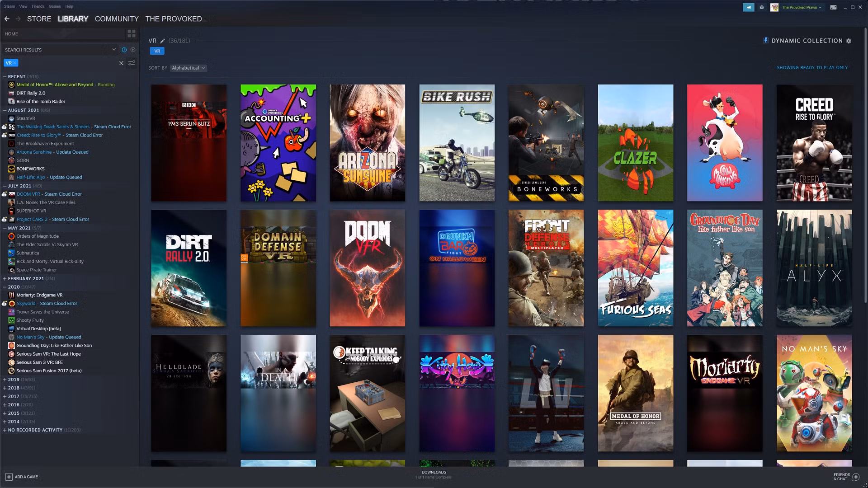Switch to the Store tab
868x488 pixels.
(39, 19)
